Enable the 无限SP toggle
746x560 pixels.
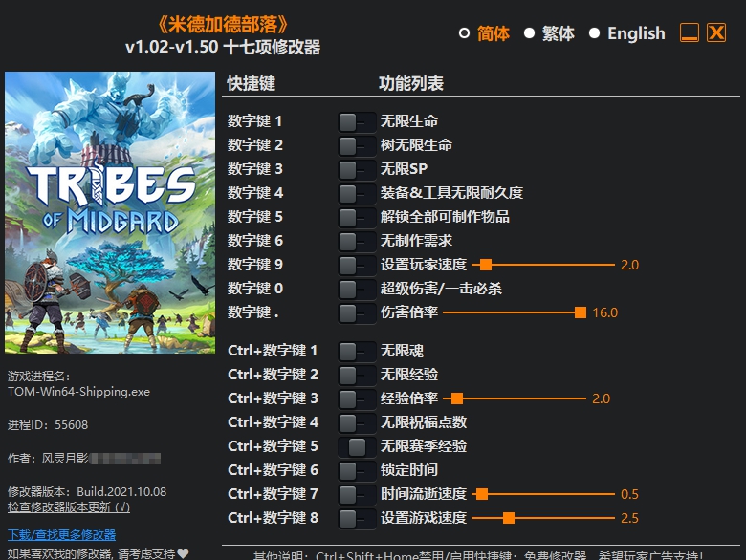pyautogui.click(x=357, y=170)
